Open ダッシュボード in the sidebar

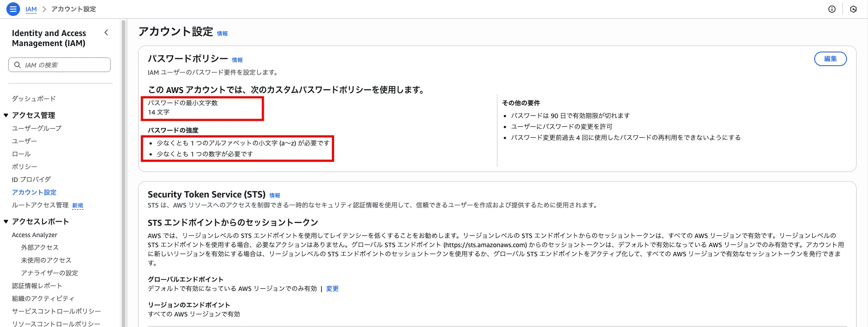tap(34, 99)
